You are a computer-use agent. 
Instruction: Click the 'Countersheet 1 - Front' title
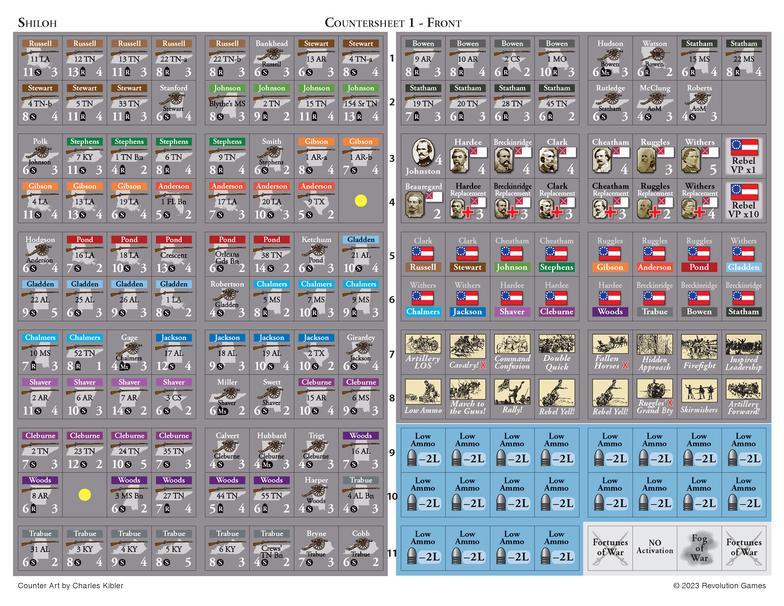click(x=393, y=22)
